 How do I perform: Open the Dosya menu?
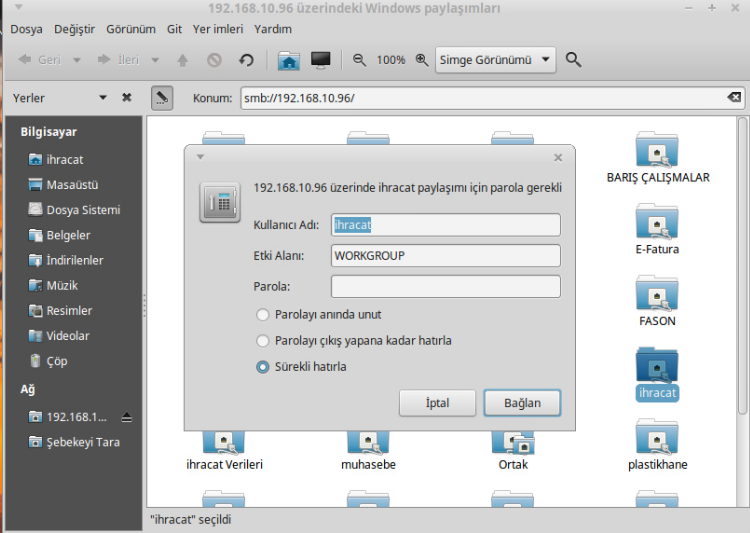click(x=26, y=29)
